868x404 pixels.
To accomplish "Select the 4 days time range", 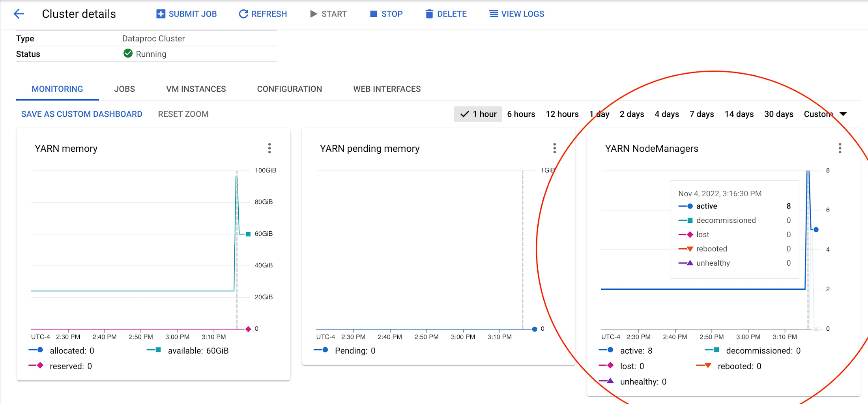I will 667,114.
